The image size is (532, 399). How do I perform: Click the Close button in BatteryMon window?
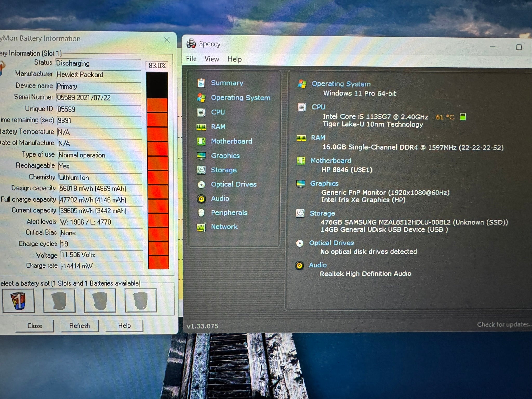tap(35, 326)
